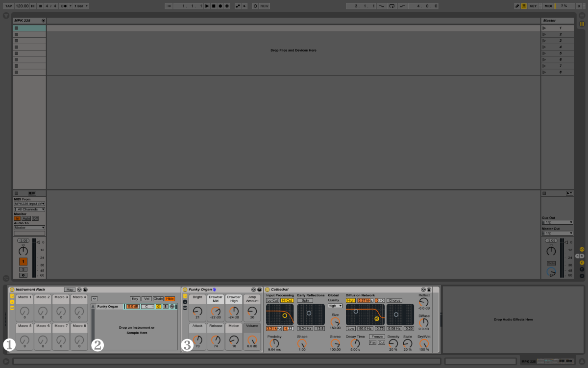Click the Stop button in the transport bar

pyautogui.click(x=214, y=6)
